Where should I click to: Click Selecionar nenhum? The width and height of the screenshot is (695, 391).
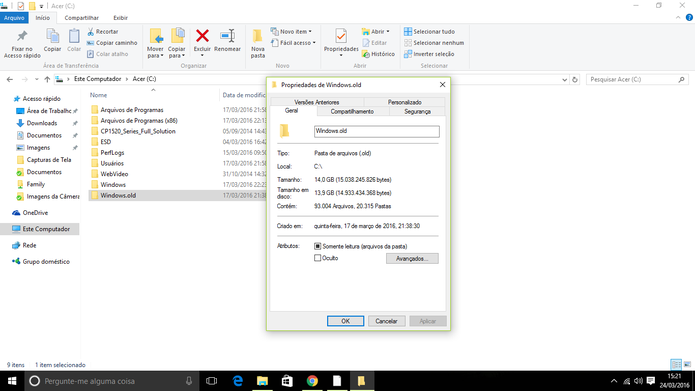click(x=434, y=43)
